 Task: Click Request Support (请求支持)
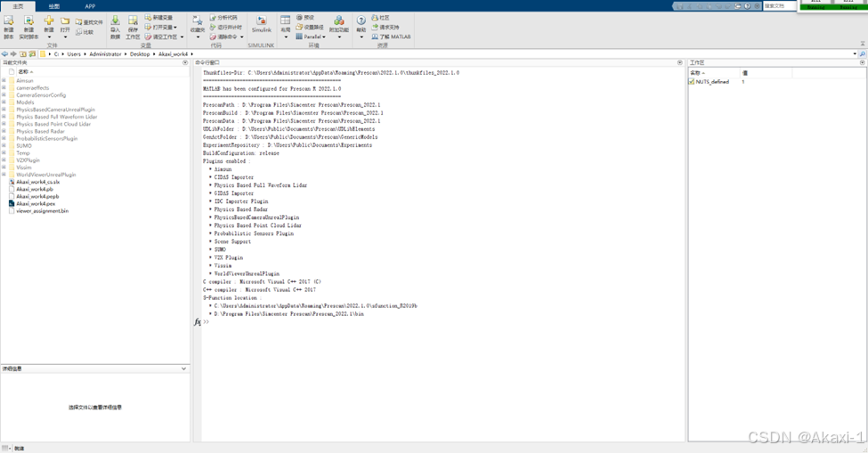[x=385, y=27]
